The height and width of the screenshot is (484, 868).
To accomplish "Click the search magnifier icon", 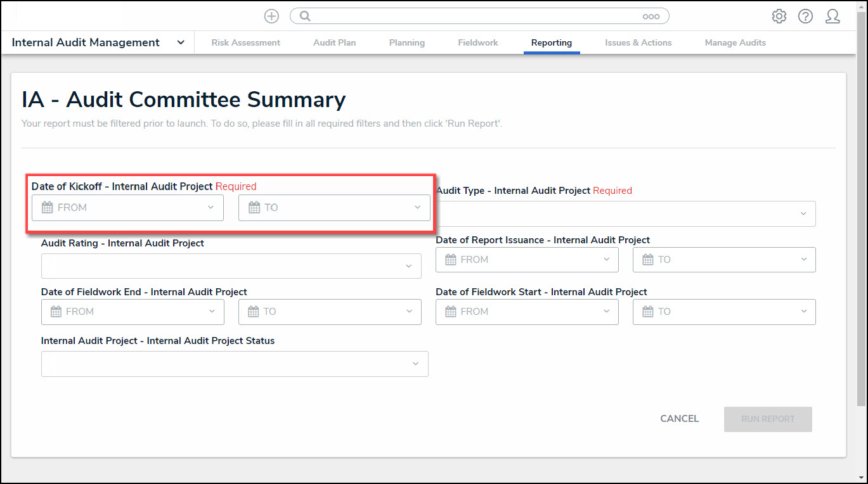I will coord(305,16).
